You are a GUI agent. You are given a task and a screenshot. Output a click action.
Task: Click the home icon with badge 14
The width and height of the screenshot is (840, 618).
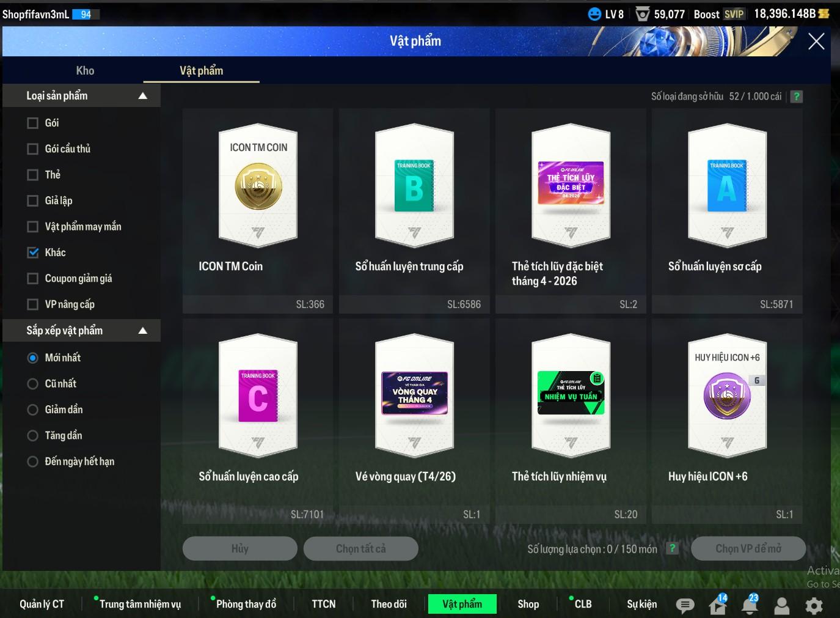coord(718,605)
